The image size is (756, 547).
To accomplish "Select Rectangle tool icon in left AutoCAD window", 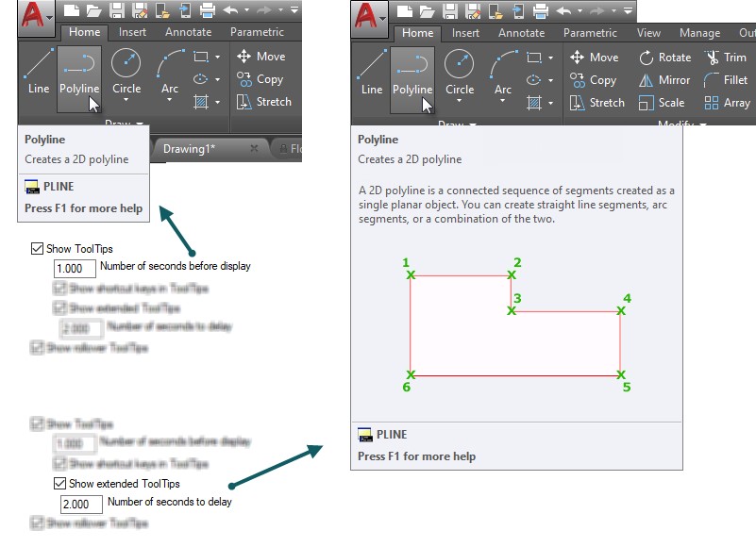I will pyautogui.click(x=201, y=57).
